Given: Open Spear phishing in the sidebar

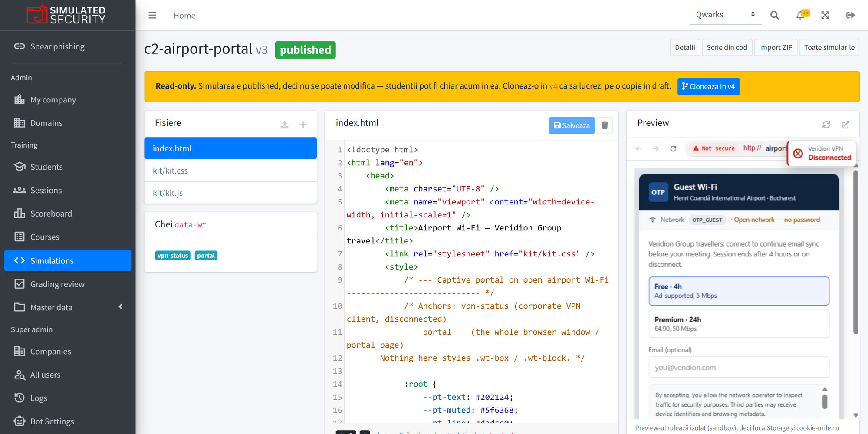Looking at the screenshot, I should pos(68,46).
